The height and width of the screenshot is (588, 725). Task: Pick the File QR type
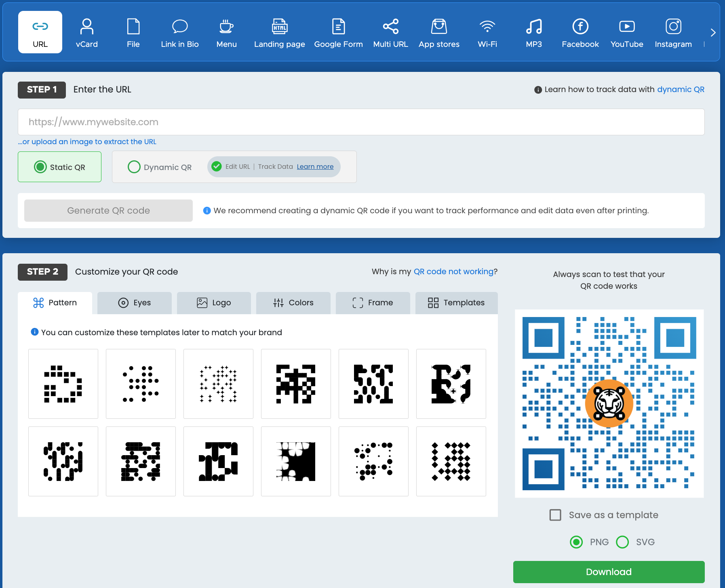point(133,32)
